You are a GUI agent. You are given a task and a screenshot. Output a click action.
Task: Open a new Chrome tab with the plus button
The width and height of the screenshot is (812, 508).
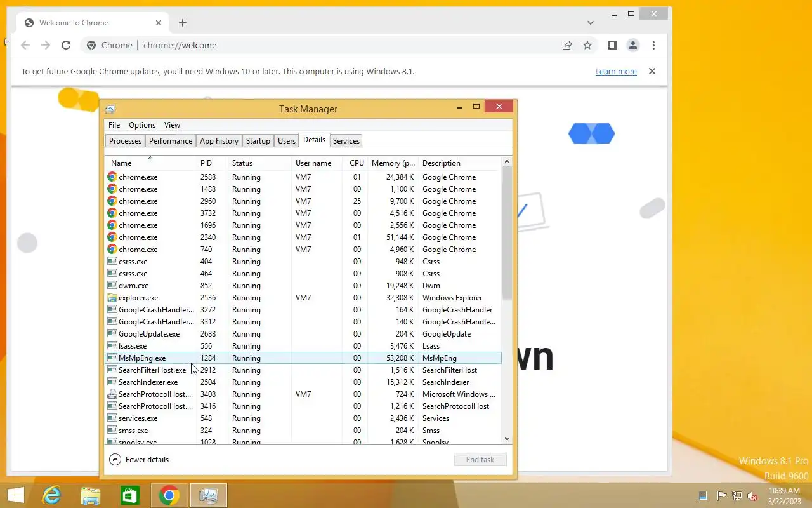183,23
